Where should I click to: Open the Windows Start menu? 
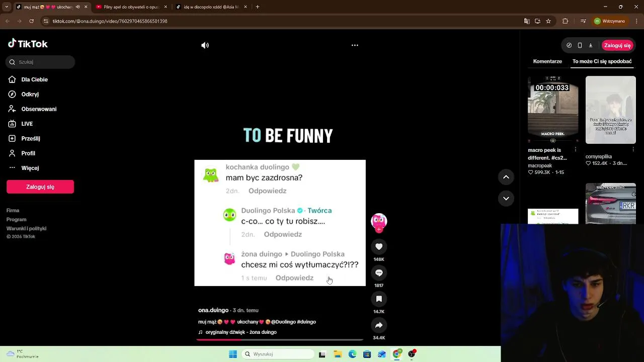233,354
